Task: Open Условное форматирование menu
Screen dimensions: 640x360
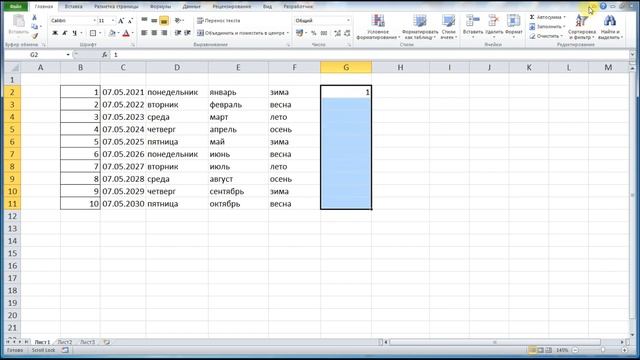Action: click(x=378, y=27)
